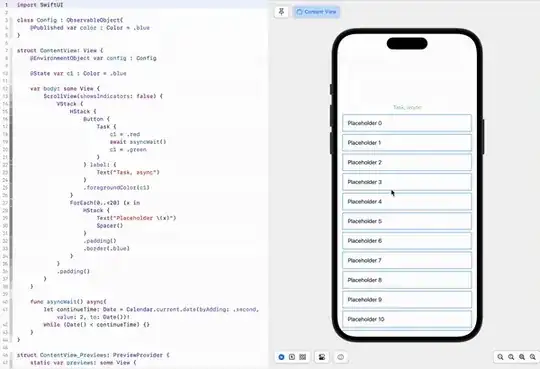Screen dimensions: 540x369
Task: Tap Placeholder 10 row in preview
Action: (x=407, y=319)
